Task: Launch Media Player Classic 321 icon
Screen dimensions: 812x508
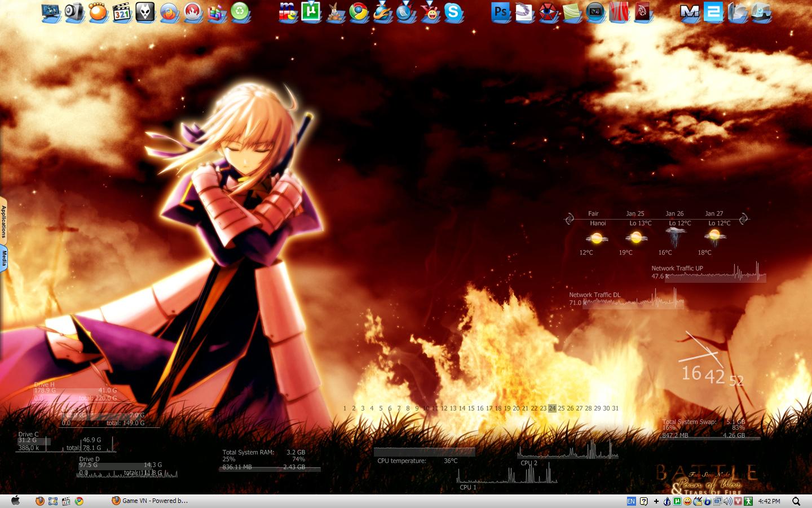Action: click(x=122, y=12)
